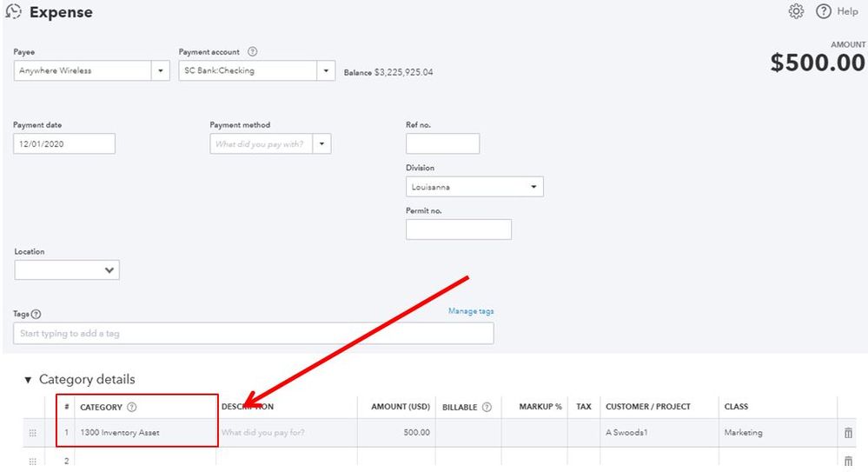Open the Payment method dropdown
This screenshot has height=472, width=868.
pyautogui.click(x=321, y=144)
